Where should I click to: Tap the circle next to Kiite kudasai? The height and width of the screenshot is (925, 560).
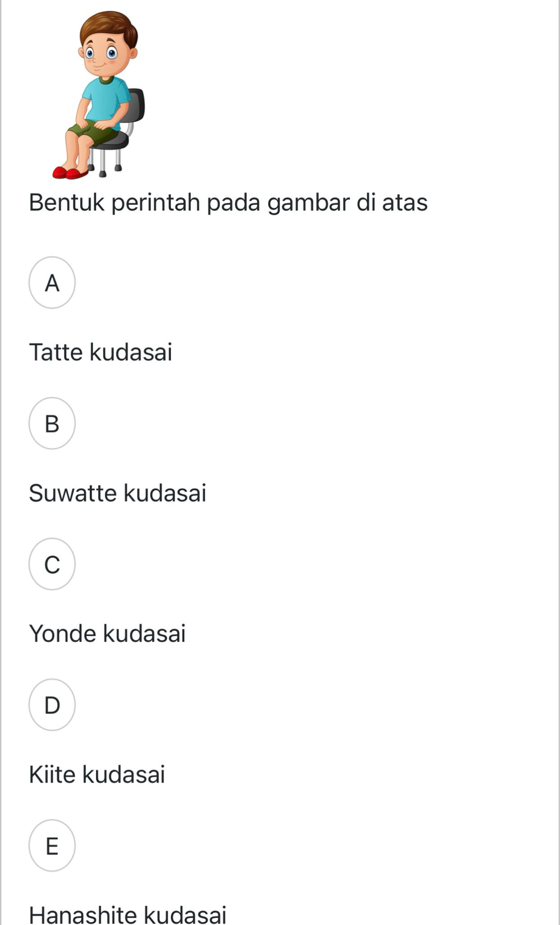(52, 705)
